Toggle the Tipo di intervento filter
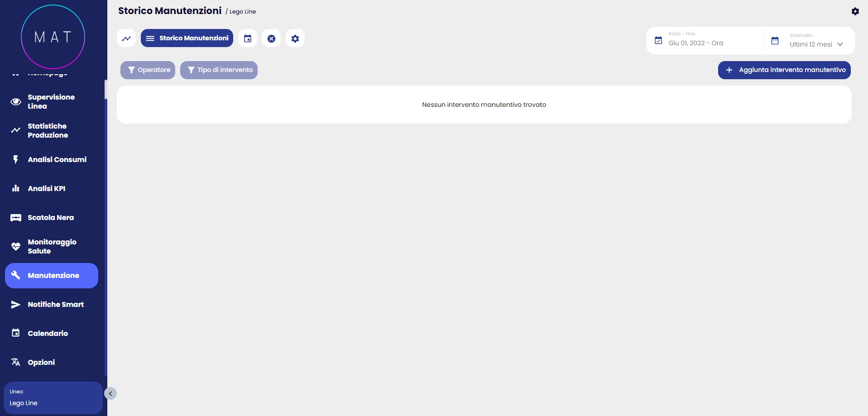 point(219,70)
